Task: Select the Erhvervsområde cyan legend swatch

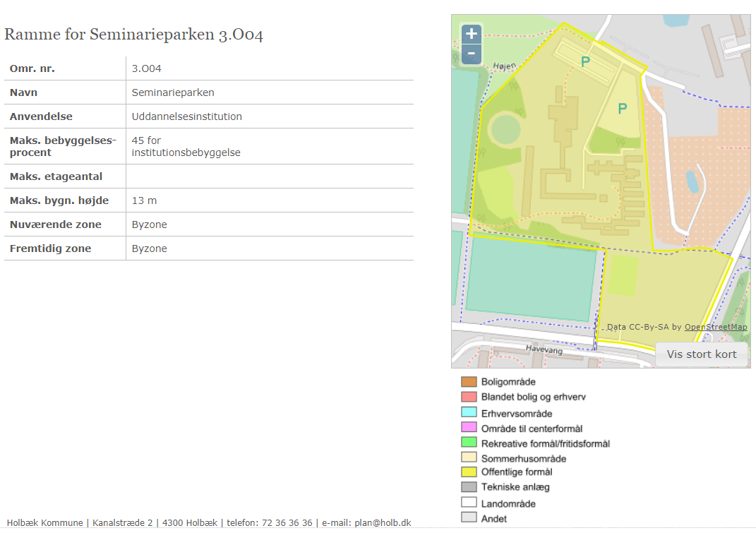Action: point(469,412)
